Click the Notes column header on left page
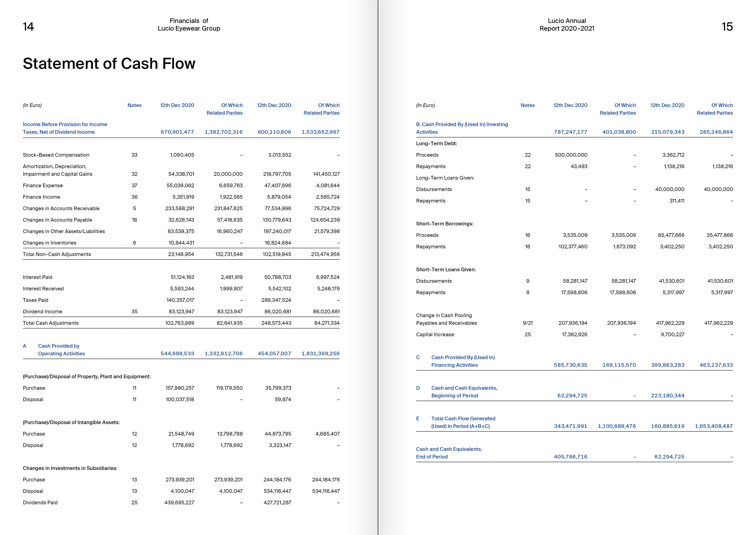The width and height of the screenshot is (756, 535). click(x=134, y=105)
